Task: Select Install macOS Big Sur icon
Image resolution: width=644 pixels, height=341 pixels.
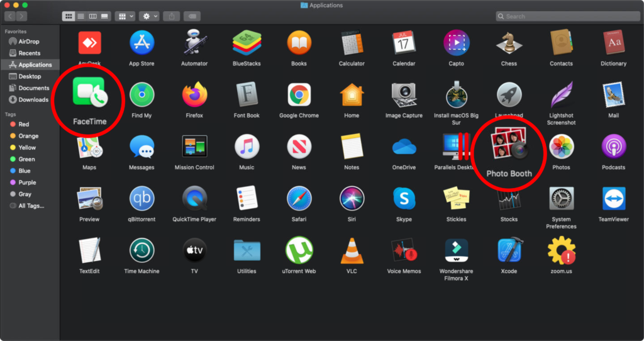Action: [457, 94]
